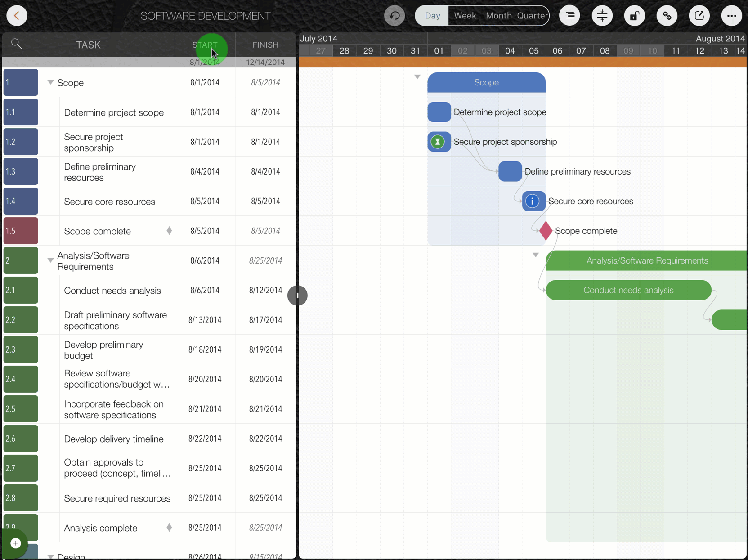Click the pane divider handle

(x=297, y=296)
